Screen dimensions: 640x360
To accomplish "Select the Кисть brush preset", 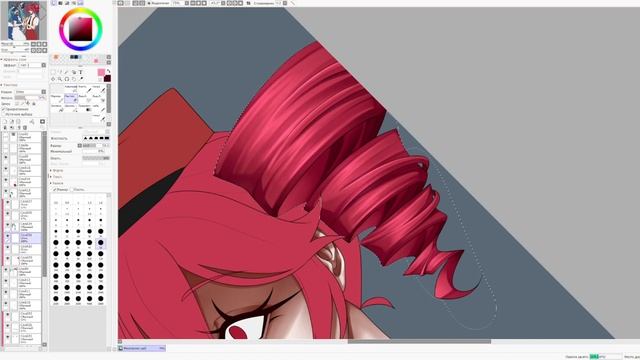I will coord(84,89).
